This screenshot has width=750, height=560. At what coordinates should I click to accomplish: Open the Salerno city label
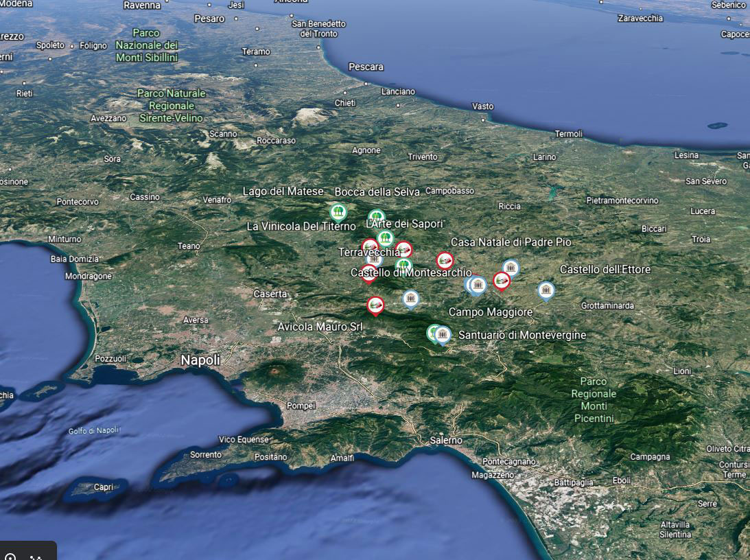point(446,441)
